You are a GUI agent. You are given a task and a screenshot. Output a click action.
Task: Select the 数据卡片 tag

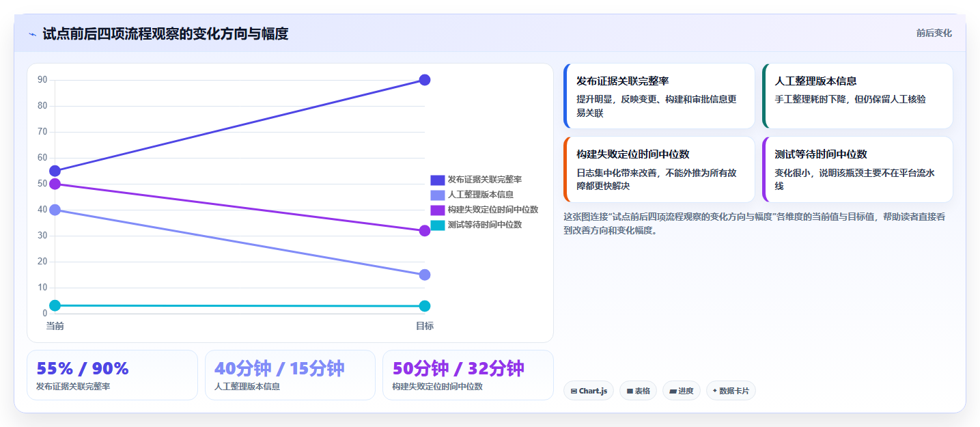[x=731, y=391]
